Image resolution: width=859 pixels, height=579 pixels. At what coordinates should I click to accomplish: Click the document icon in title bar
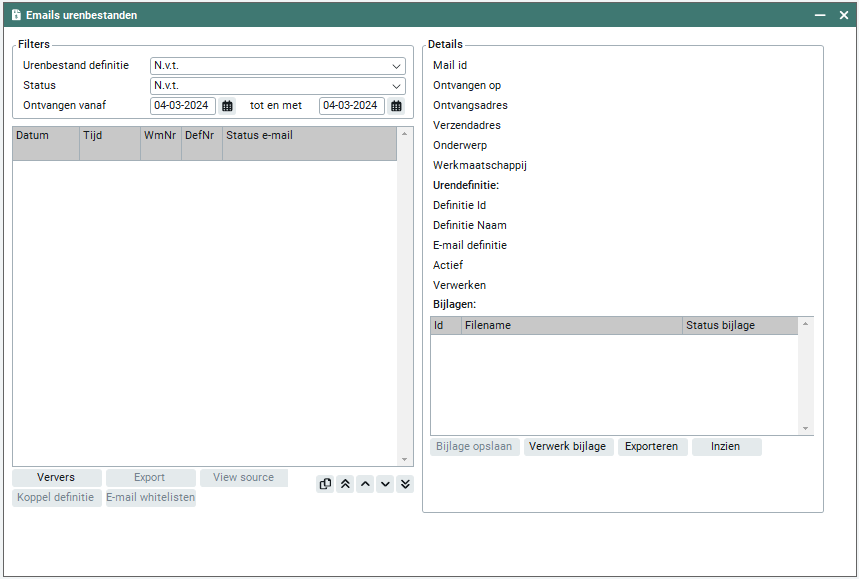16,15
